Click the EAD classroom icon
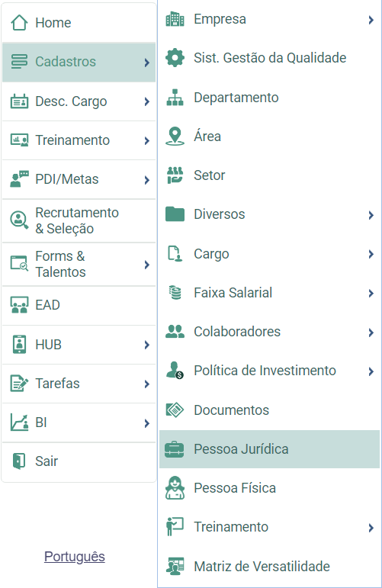382x588 pixels. coord(19,305)
